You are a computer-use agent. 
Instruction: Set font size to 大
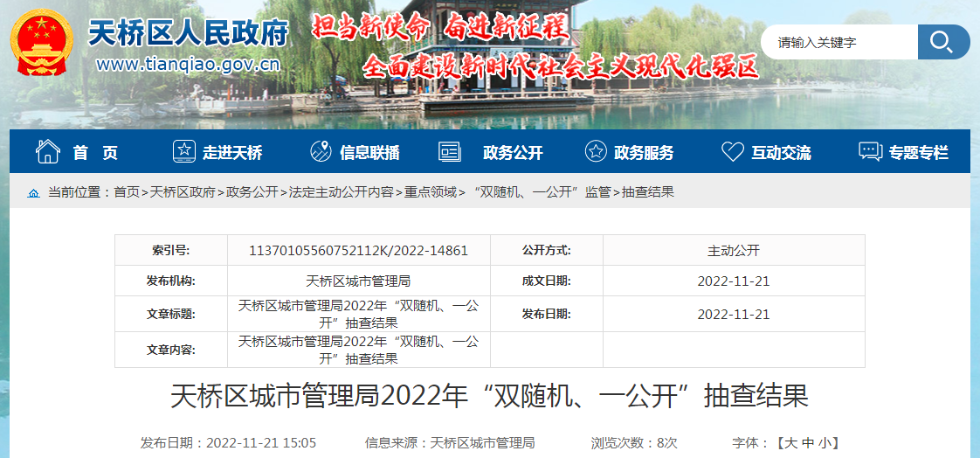click(790, 443)
